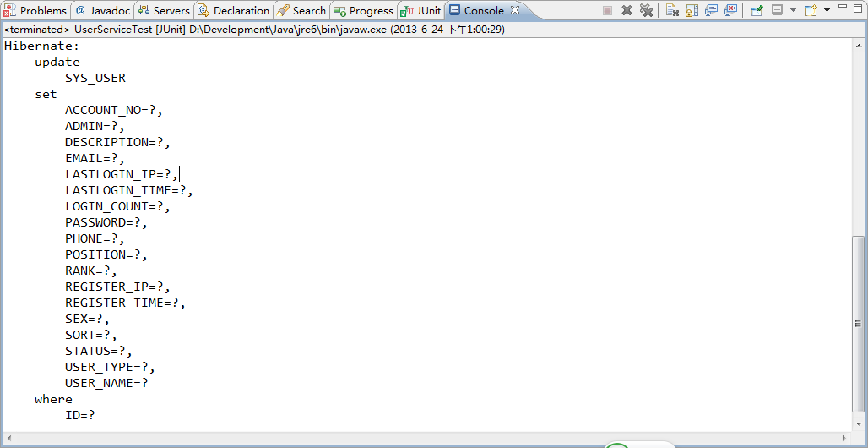
Task: Close the Console tab
Action: [515, 10]
